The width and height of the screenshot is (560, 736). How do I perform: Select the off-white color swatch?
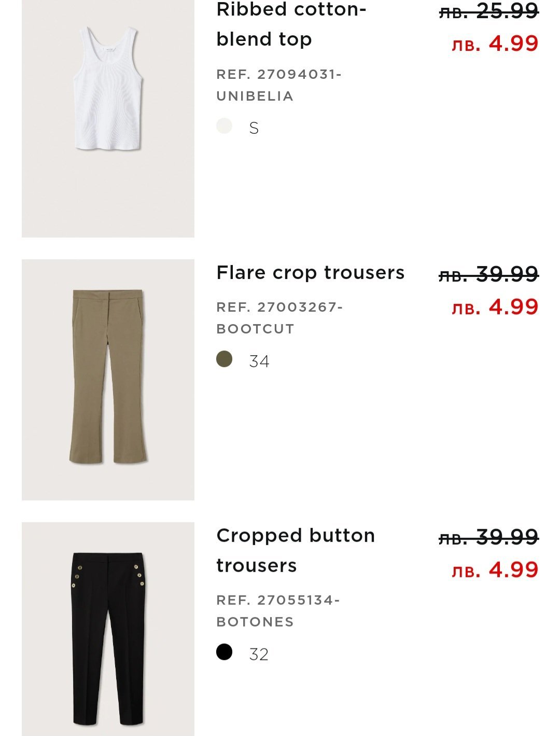(224, 126)
